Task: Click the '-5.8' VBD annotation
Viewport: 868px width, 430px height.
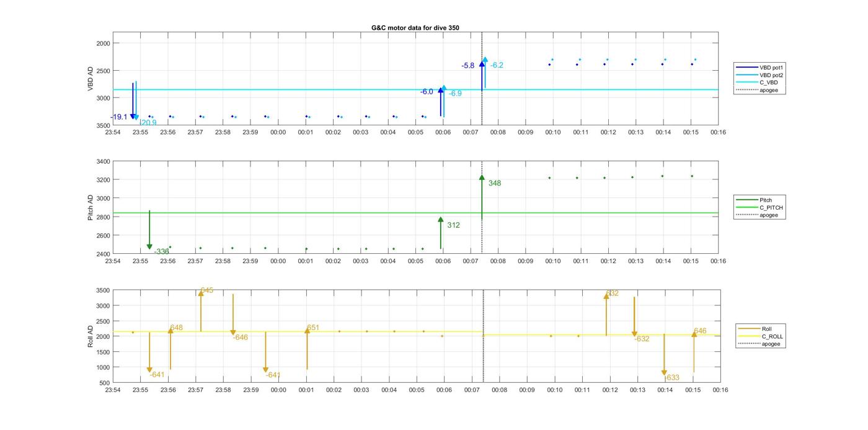Action: [468, 66]
